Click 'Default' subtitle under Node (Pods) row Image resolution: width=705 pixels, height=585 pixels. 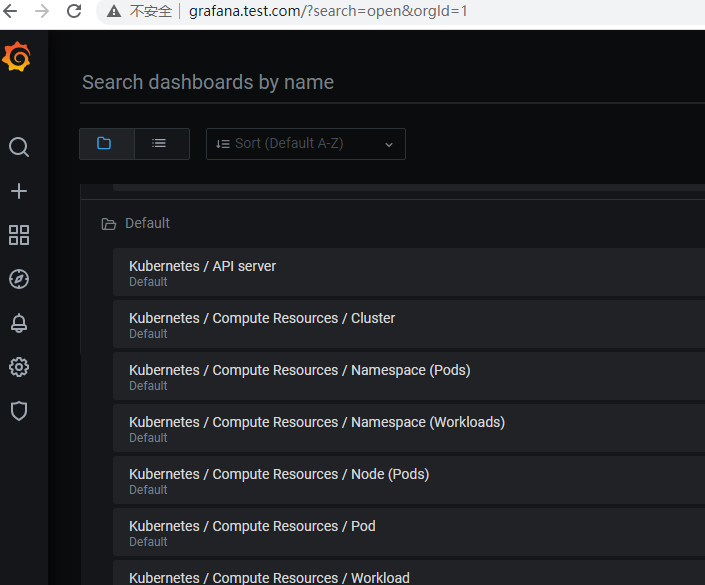[148, 490]
